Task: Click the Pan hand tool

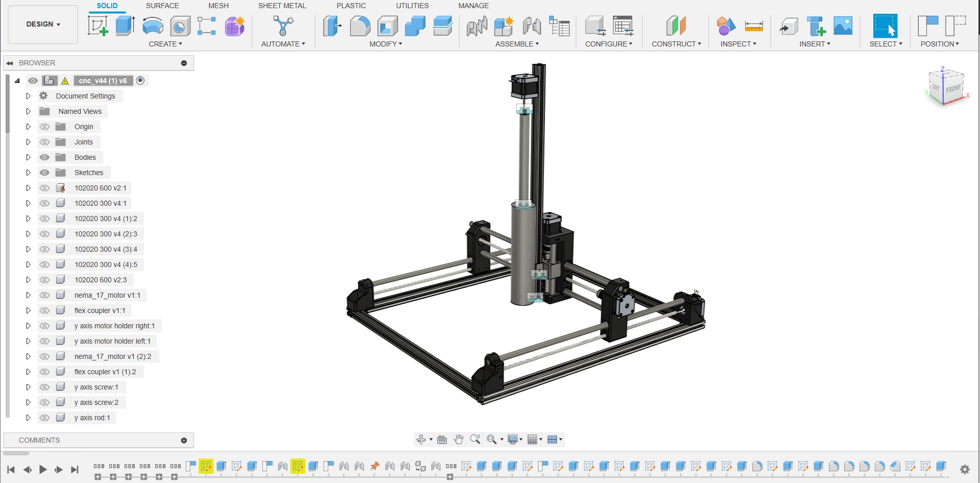Action: [458, 439]
